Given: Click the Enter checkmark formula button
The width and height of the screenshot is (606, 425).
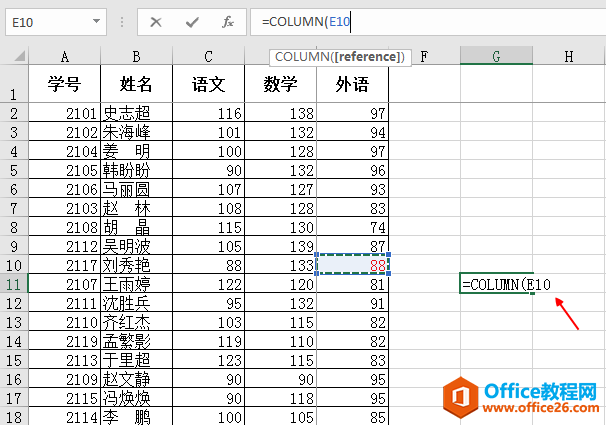Looking at the screenshot, I should point(192,21).
